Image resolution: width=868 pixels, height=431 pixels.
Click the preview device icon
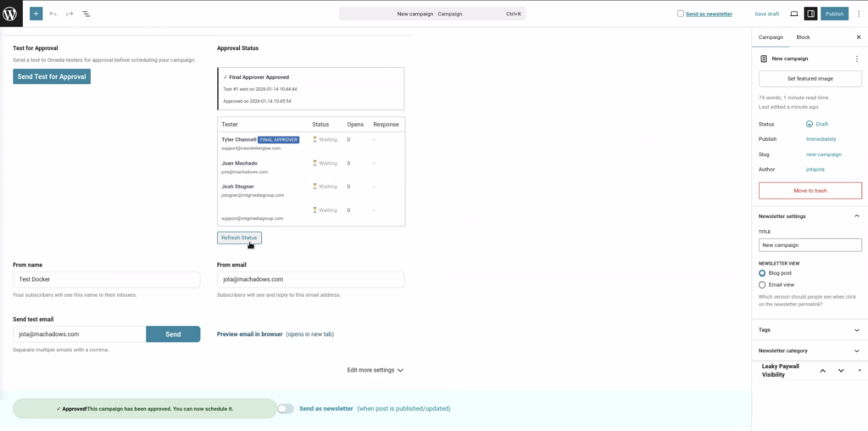point(793,14)
